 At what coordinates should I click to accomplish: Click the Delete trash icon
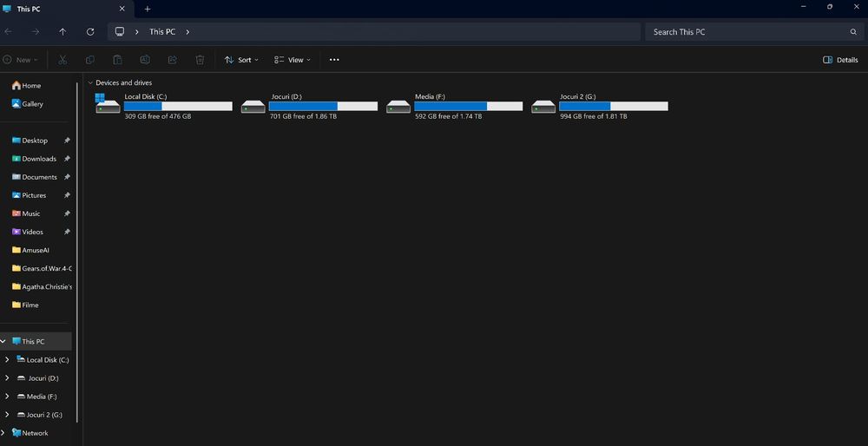[200, 60]
